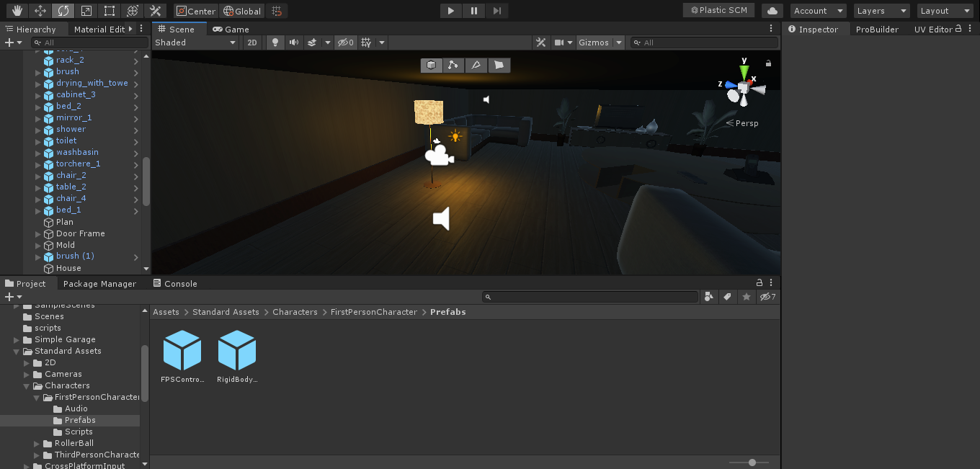
Task: Switch to ProBuilder vertex selection mode
Action: pyautogui.click(x=453, y=66)
